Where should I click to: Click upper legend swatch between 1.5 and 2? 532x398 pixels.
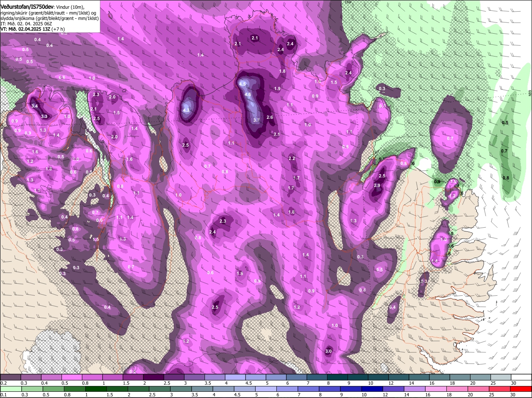pyautogui.click(x=134, y=376)
